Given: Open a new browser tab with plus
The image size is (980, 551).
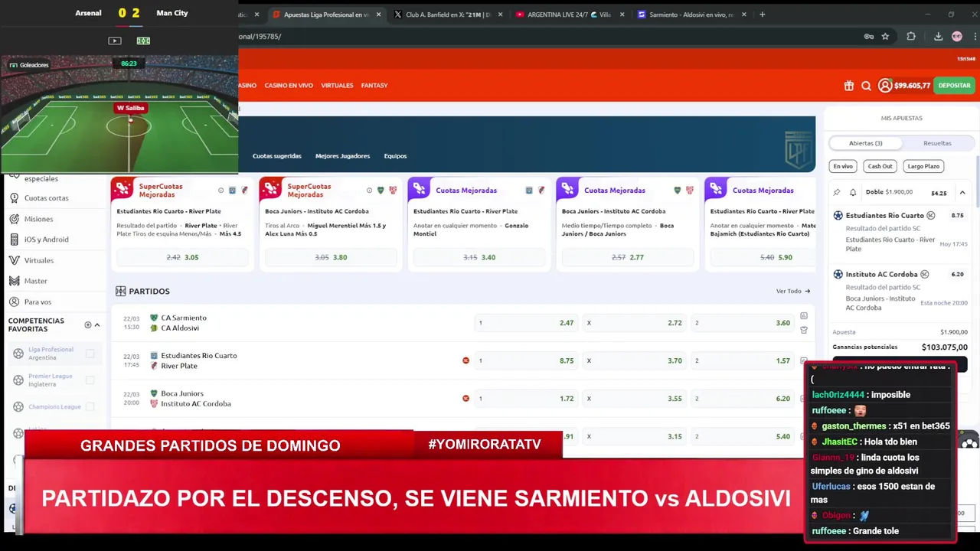Looking at the screenshot, I should pyautogui.click(x=762, y=15).
